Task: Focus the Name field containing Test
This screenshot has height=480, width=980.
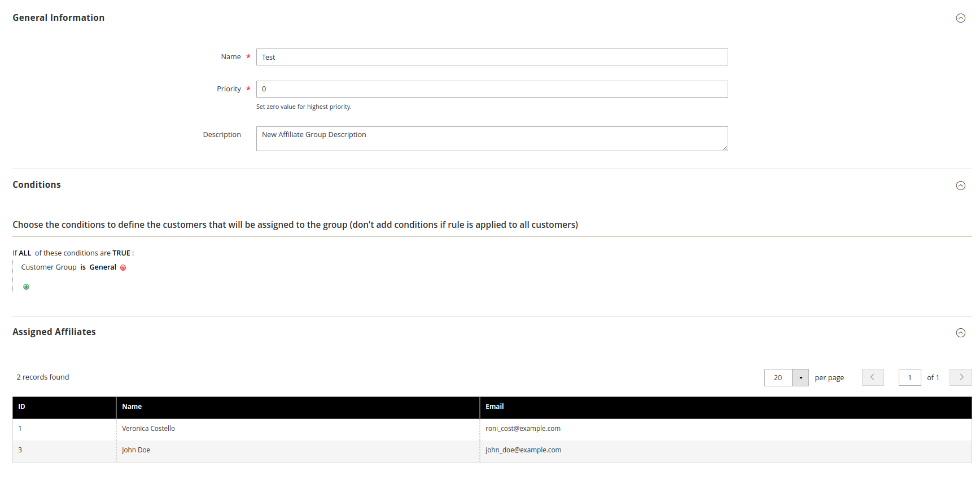Action: (492, 57)
